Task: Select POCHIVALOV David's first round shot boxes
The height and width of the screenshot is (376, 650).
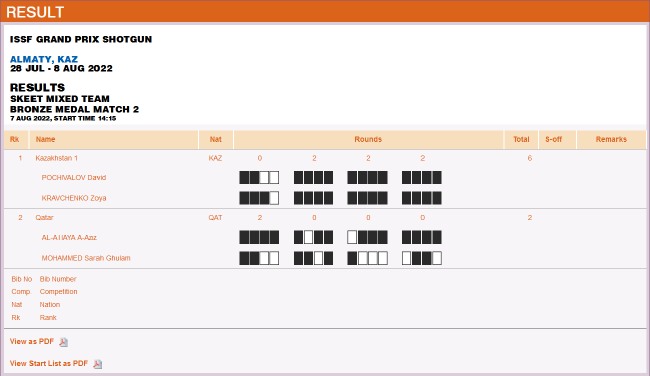Action: (259, 177)
